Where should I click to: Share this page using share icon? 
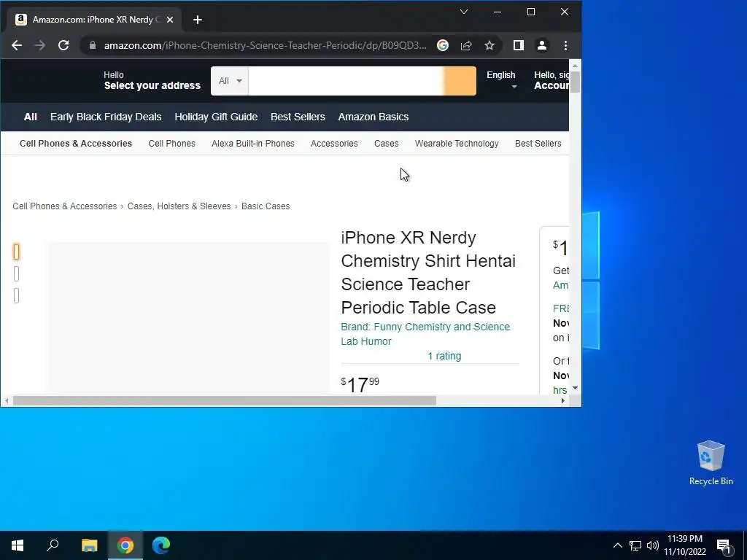coord(466,45)
